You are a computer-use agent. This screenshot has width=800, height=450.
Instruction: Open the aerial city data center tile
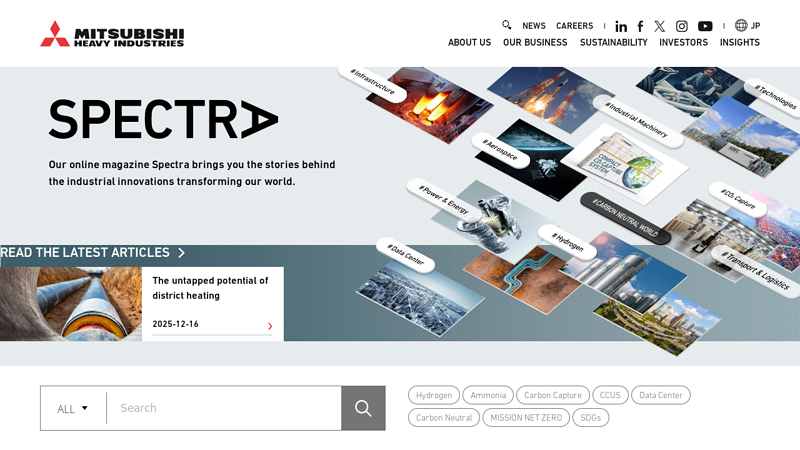(419, 298)
